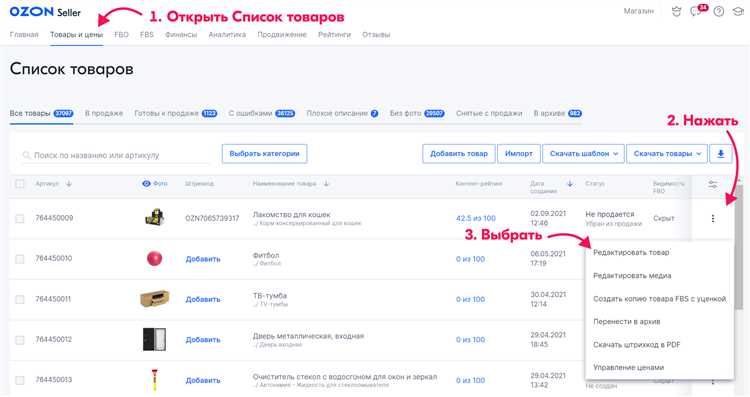Click barcode text OZN7065739317
This screenshot has height=397, width=750.
pos(212,218)
